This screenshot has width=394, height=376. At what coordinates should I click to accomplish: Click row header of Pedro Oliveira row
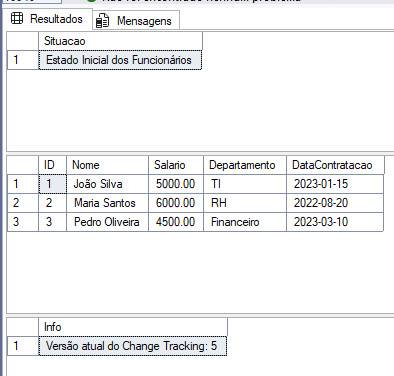[x=23, y=222]
